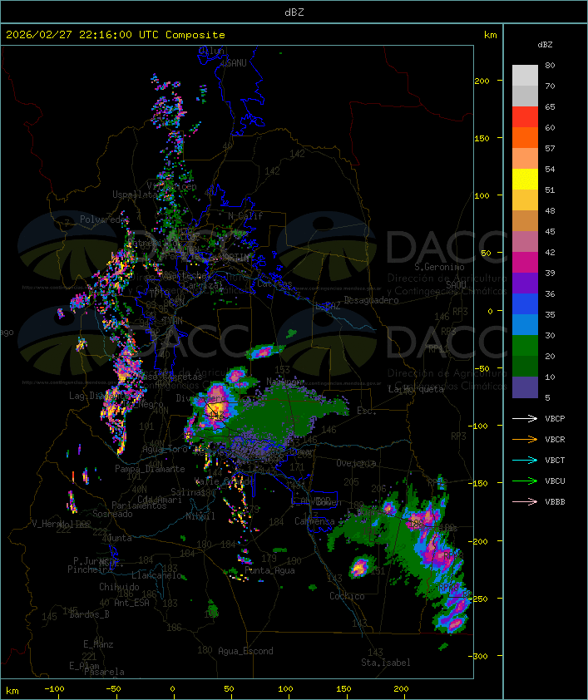Pick the light orange 54-57 dBZ swatch

pos(525,159)
